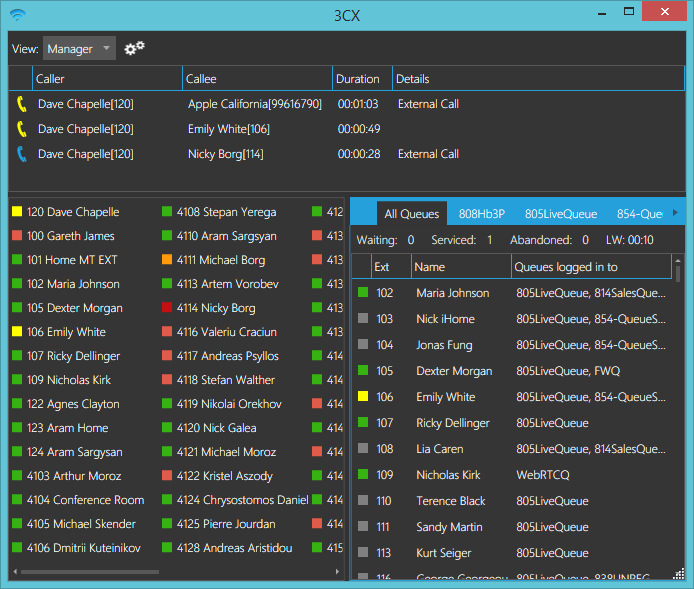694x589 pixels.
Task: Click the window resize grip icon
Action: (x=679, y=574)
